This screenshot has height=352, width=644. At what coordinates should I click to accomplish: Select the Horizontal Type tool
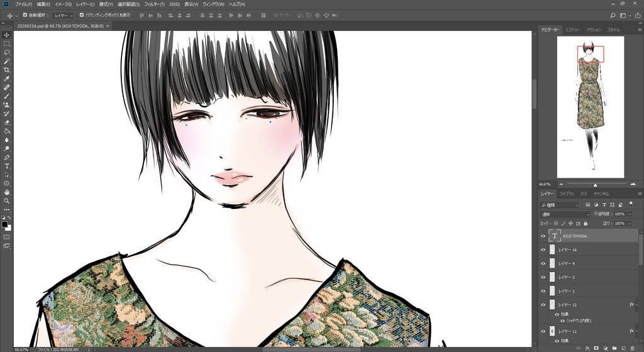pos(6,166)
